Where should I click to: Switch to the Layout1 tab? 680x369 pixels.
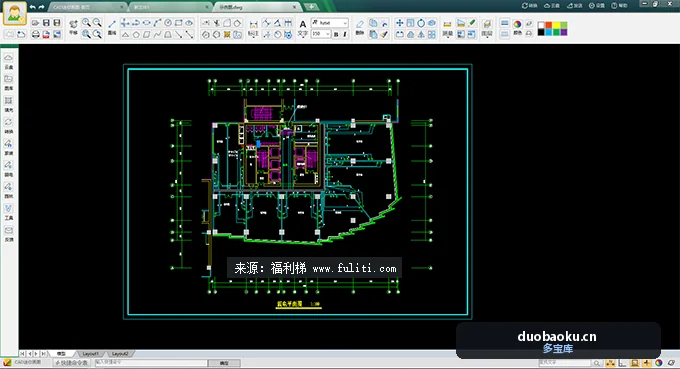pos(90,354)
